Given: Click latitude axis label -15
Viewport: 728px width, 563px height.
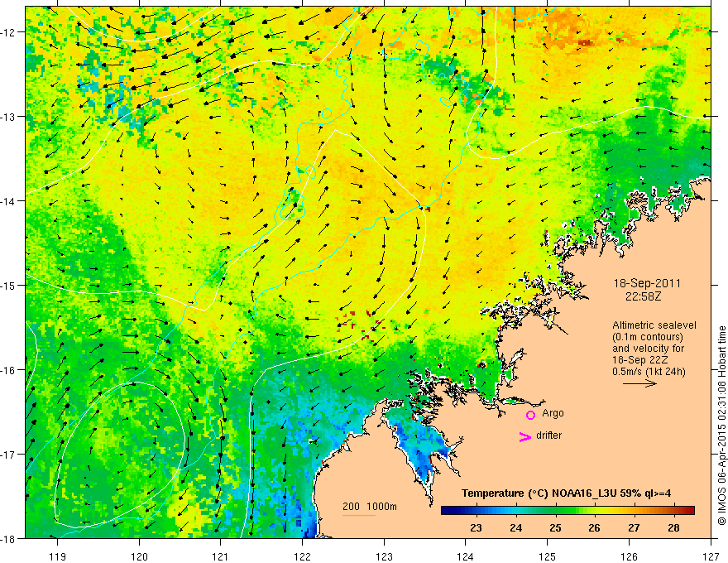Looking at the screenshot, I should click(9, 286).
